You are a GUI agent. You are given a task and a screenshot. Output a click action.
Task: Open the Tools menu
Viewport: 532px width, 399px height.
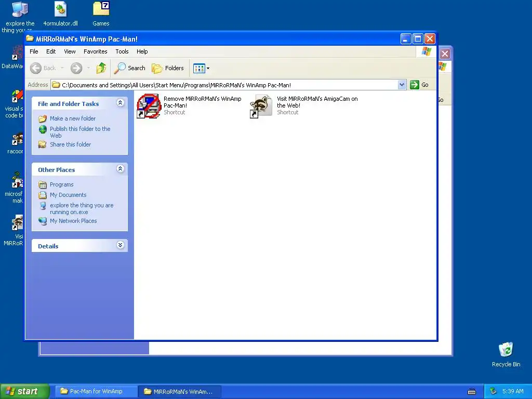pos(122,51)
